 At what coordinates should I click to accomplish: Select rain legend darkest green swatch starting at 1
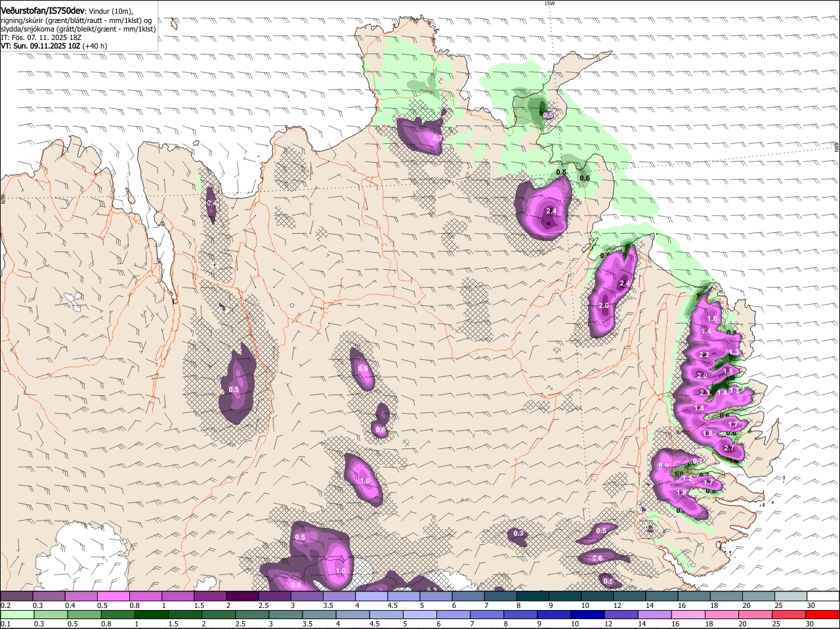tap(152, 615)
